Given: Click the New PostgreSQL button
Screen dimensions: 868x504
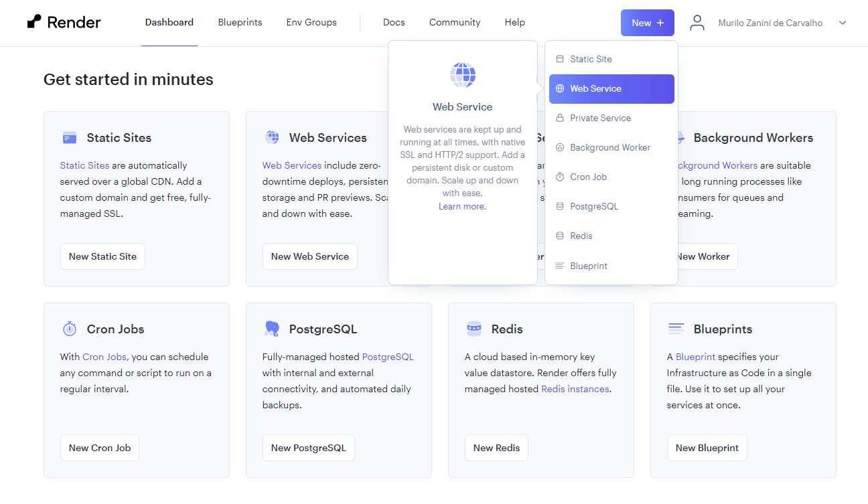Looking at the screenshot, I should (309, 448).
